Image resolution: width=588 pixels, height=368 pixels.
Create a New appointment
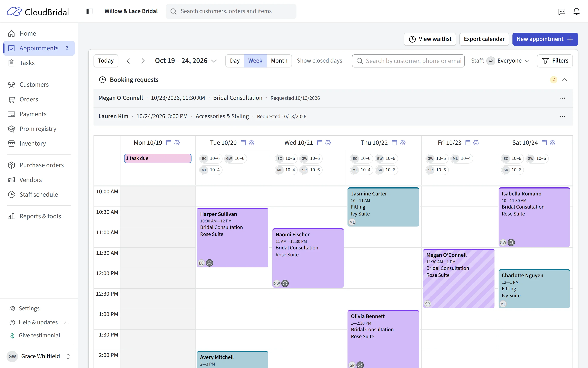(545, 39)
